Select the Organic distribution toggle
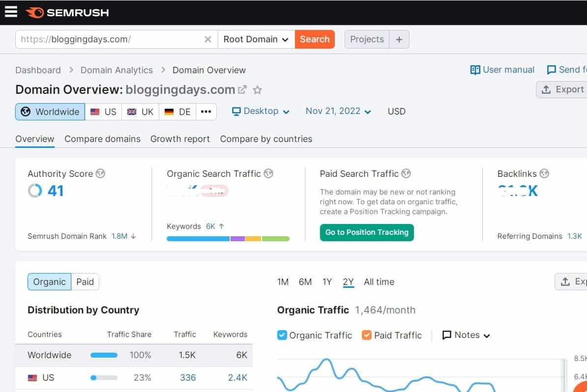587x392 pixels. pos(50,281)
